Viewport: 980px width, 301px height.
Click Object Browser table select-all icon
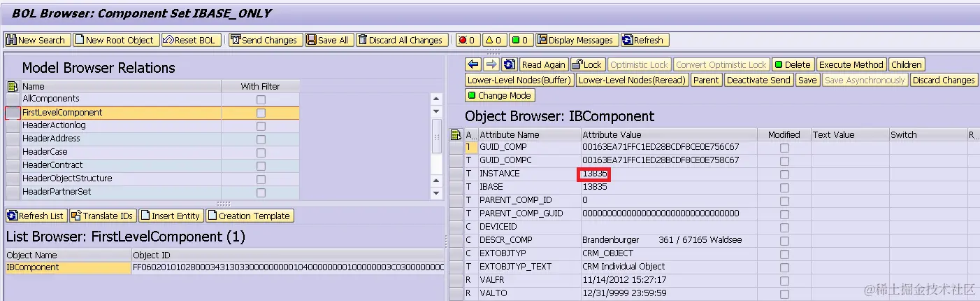point(456,134)
